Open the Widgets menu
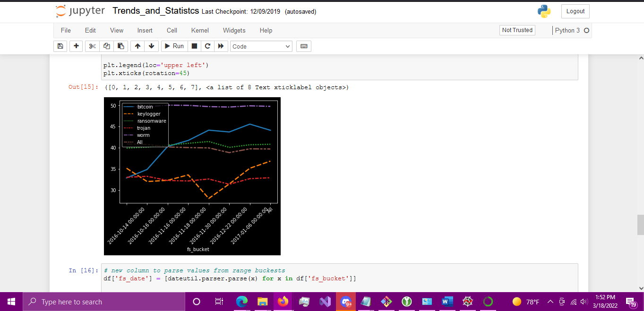Image resolution: width=644 pixels, height=311 pixels. pyautogui.click(x=234, y=30)
